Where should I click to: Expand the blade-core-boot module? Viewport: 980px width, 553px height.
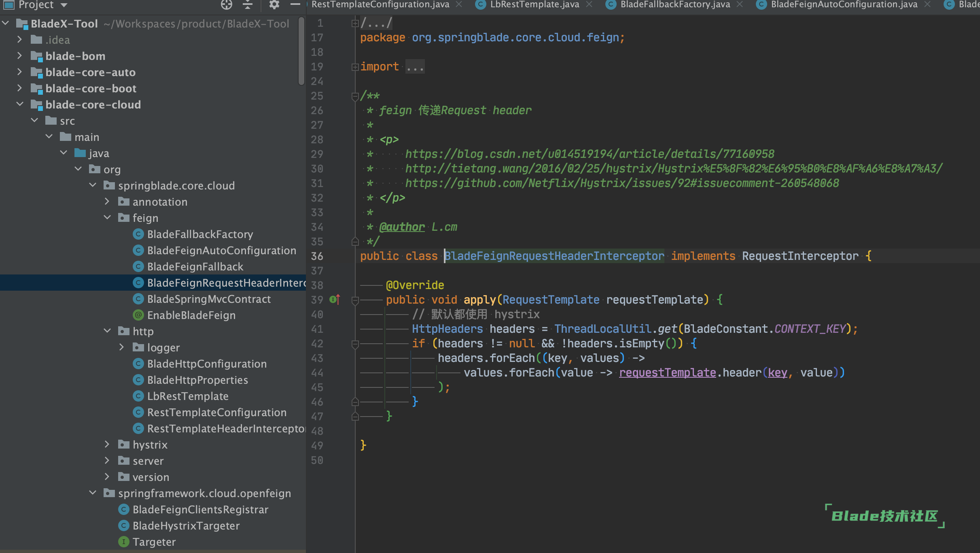[x=19, y=88]
